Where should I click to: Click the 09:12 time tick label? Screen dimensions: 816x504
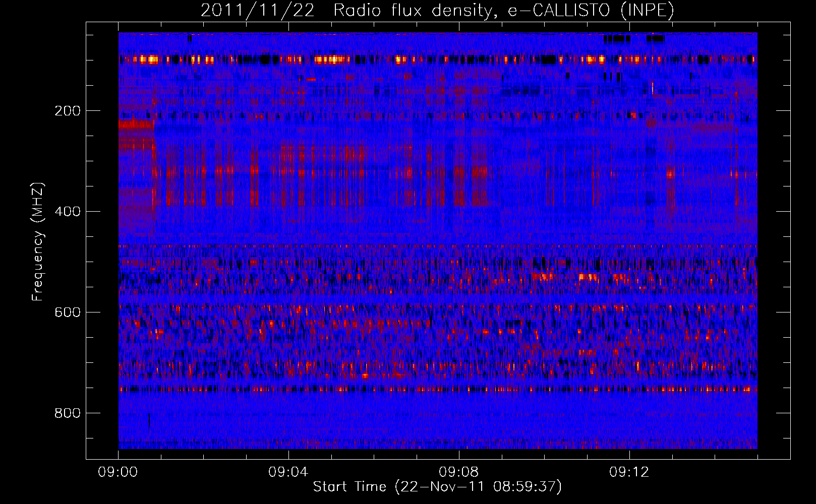[629, 472]
